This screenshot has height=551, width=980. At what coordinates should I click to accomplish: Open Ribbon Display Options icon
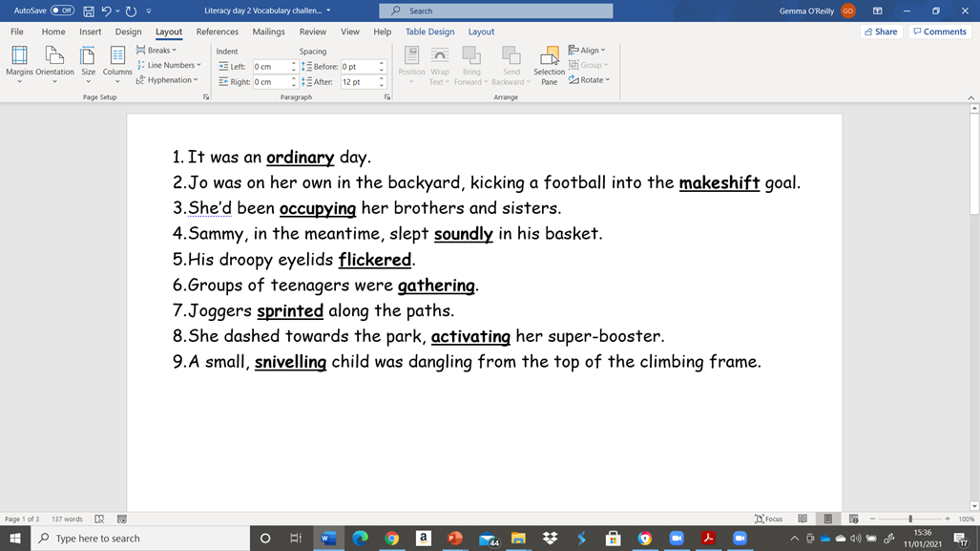[878, 11]
